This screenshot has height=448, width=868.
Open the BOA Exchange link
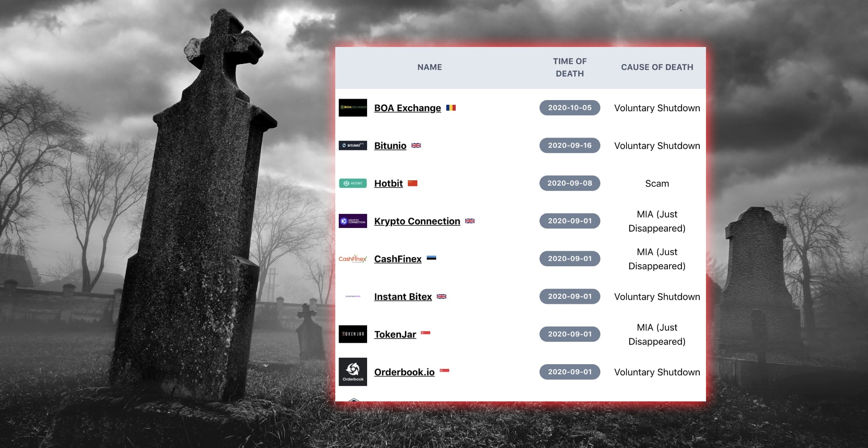(408, 108)
